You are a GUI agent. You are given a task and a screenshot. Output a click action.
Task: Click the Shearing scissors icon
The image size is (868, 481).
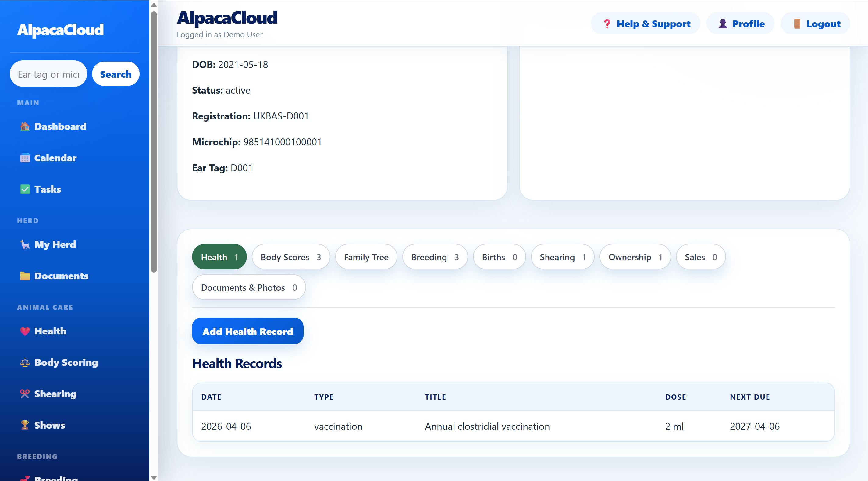25,394
